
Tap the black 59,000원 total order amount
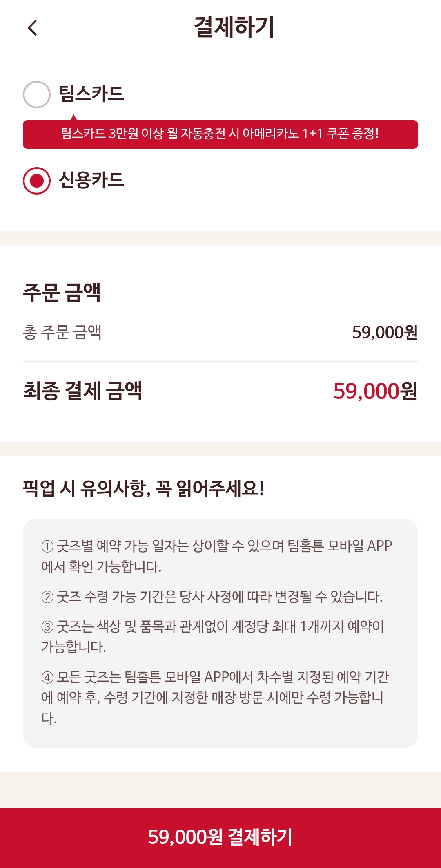pyautogui.click(x=385, y=332)
